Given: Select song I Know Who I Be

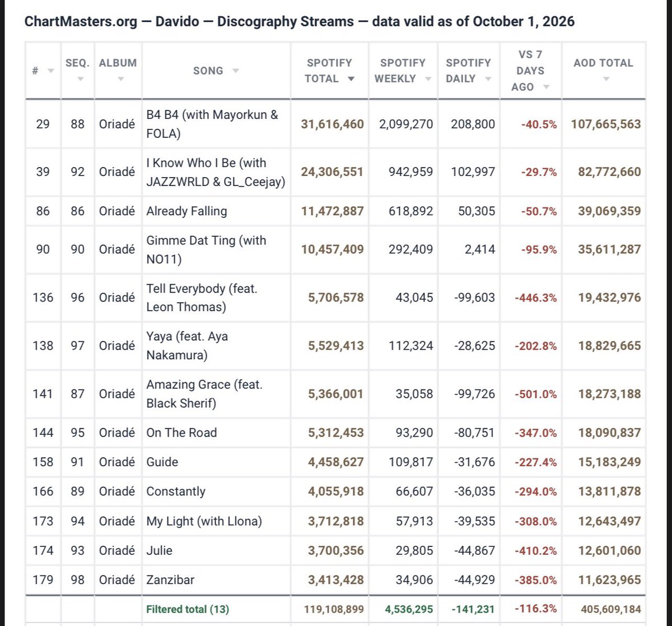Looking at the screenshot, I should pos(216,172).
